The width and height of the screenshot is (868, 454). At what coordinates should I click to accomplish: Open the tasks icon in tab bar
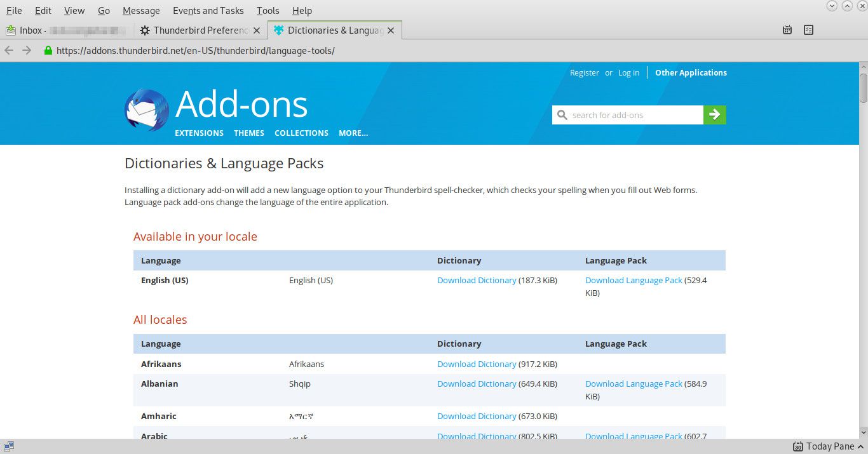808,30
